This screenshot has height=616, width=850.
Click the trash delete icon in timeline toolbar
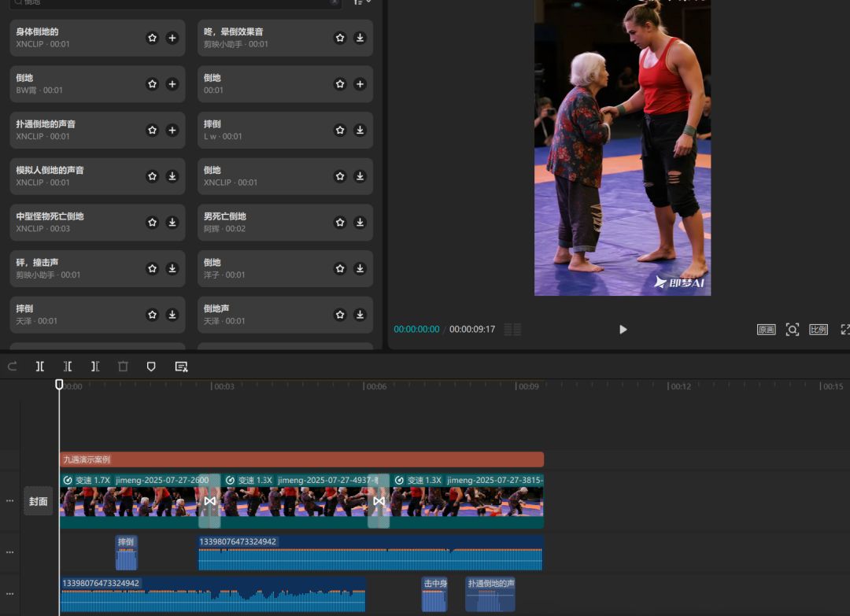pyautogui.click(x=123, y=367)
